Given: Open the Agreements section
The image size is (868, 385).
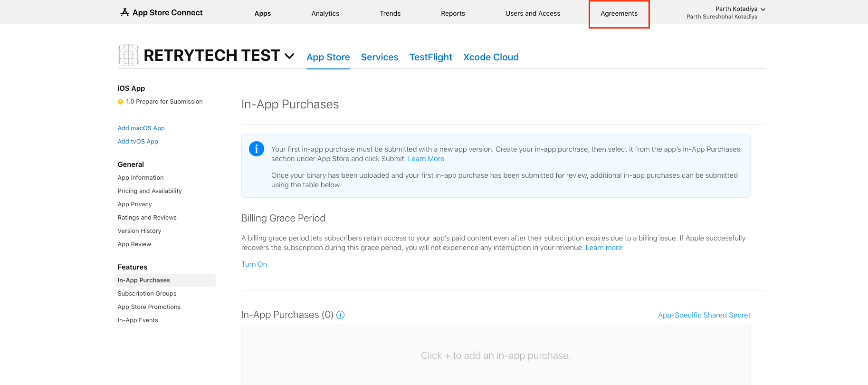Looking at the screenshot, I should pos(619,13).
